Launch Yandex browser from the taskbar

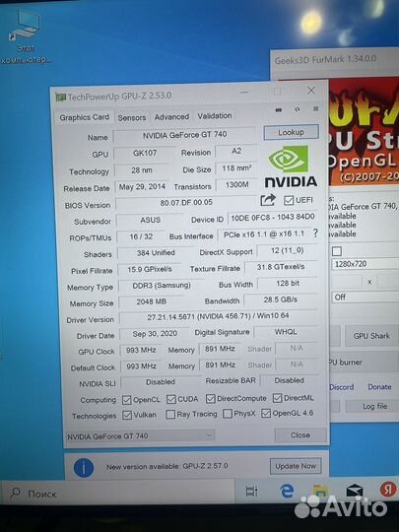(x=388, y=490)
